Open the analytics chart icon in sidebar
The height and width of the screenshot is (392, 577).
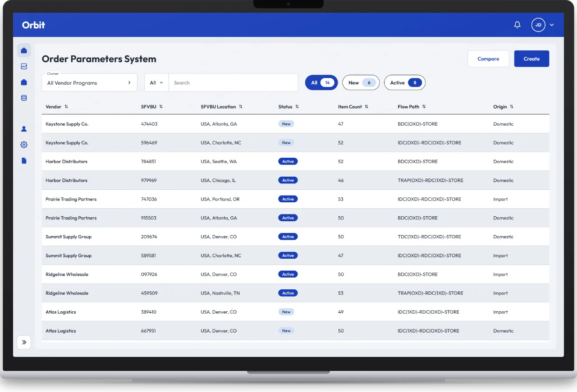click(x=24, y=66)
